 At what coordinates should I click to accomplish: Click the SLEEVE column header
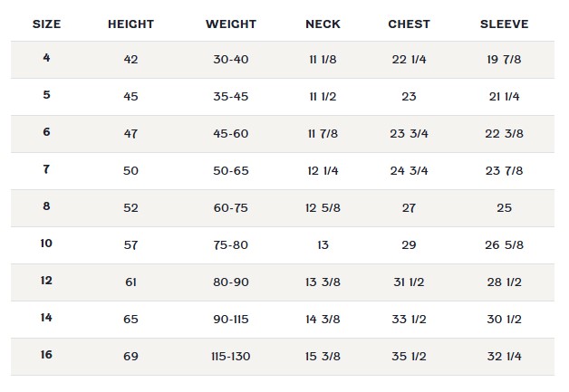pyautogui.click(x=504, y=24)
